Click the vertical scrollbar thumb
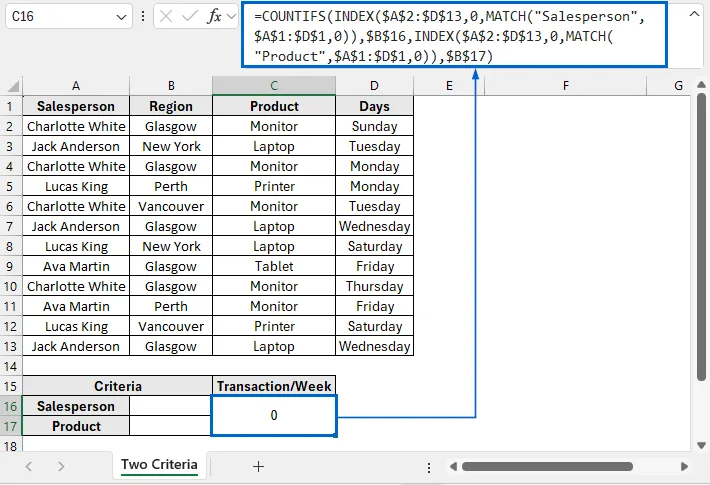 pos(701,238)
